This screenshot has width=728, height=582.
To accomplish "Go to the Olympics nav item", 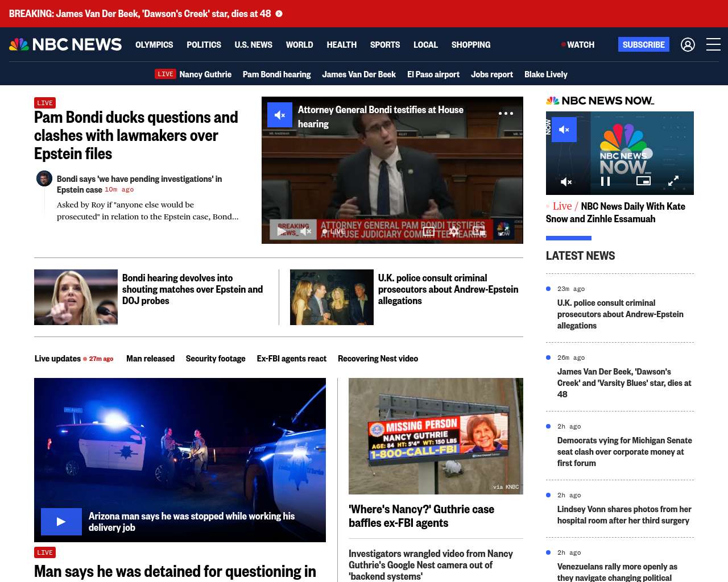I will point(154,44).
